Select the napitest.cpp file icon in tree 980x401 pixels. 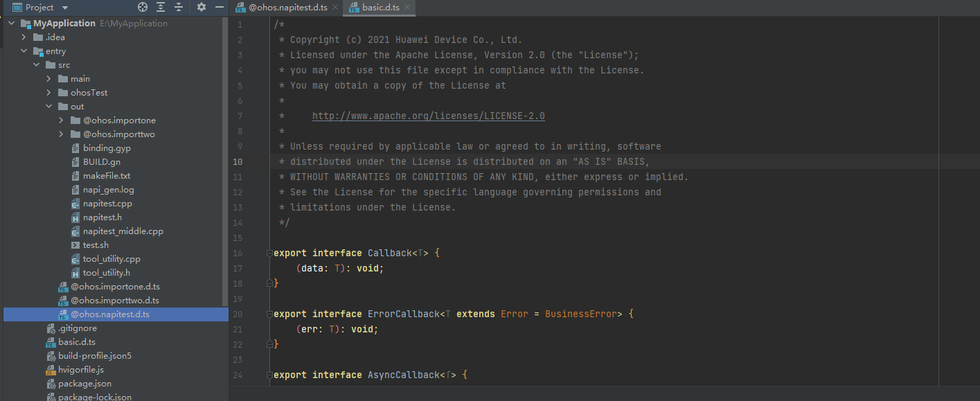[76, 204]
